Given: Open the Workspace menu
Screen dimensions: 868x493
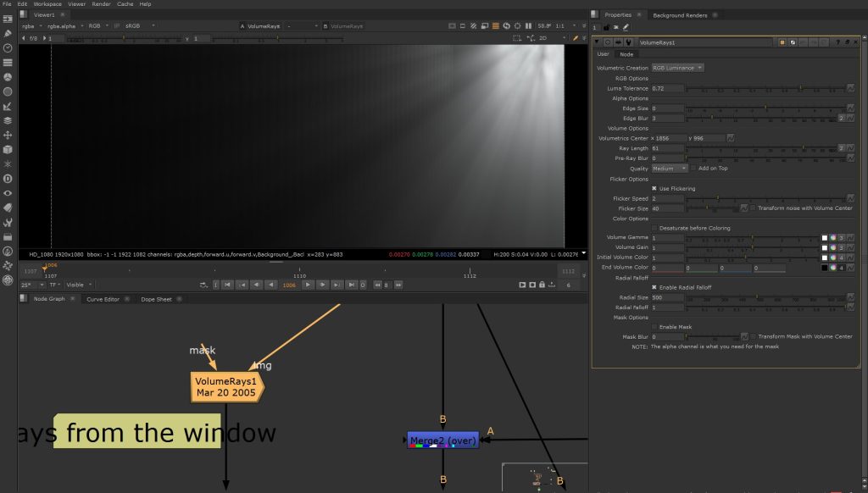Looking at the screenshot, I should click(x=47, y=4).
